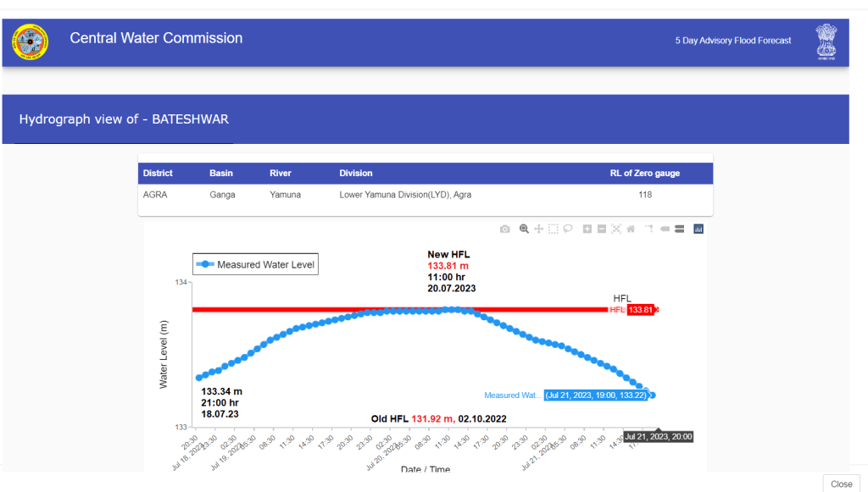Select the Zoom magnifier tool
This screenshot has width=868, height=492.
coord(525,229)
